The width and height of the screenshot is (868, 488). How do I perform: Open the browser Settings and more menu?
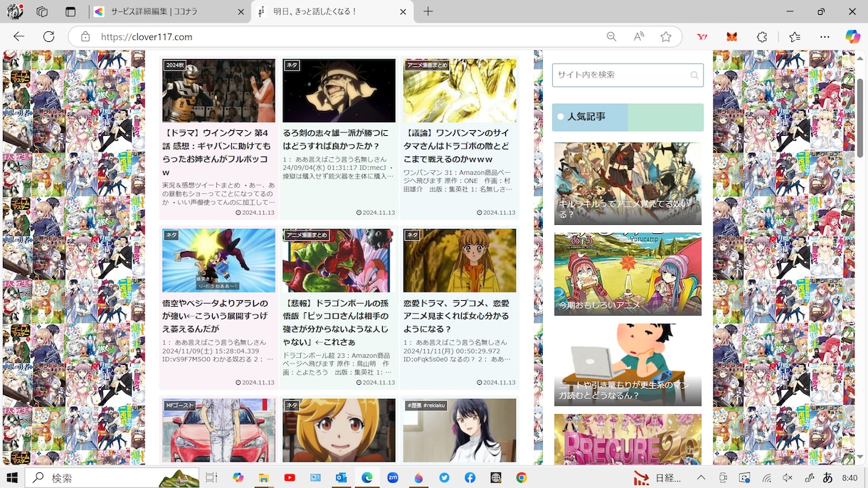coord(825,37)
